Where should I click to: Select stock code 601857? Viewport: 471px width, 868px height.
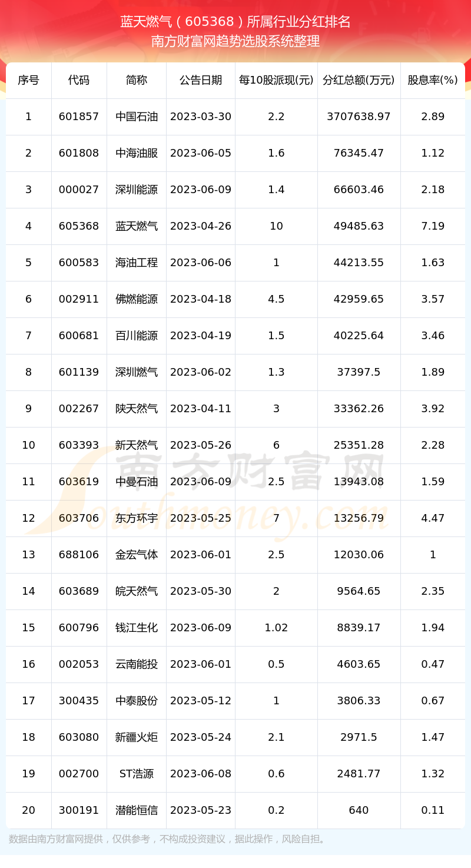[79, 117]
